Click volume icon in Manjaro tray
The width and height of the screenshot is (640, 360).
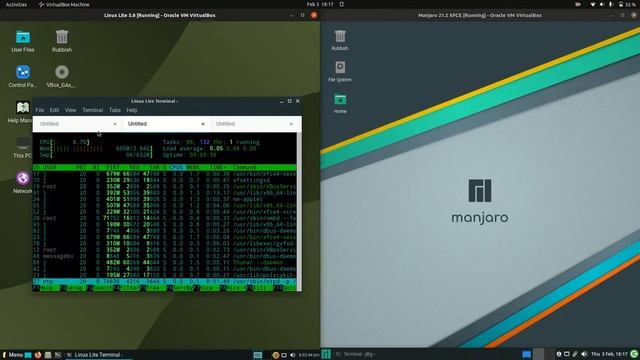point(584,354)
